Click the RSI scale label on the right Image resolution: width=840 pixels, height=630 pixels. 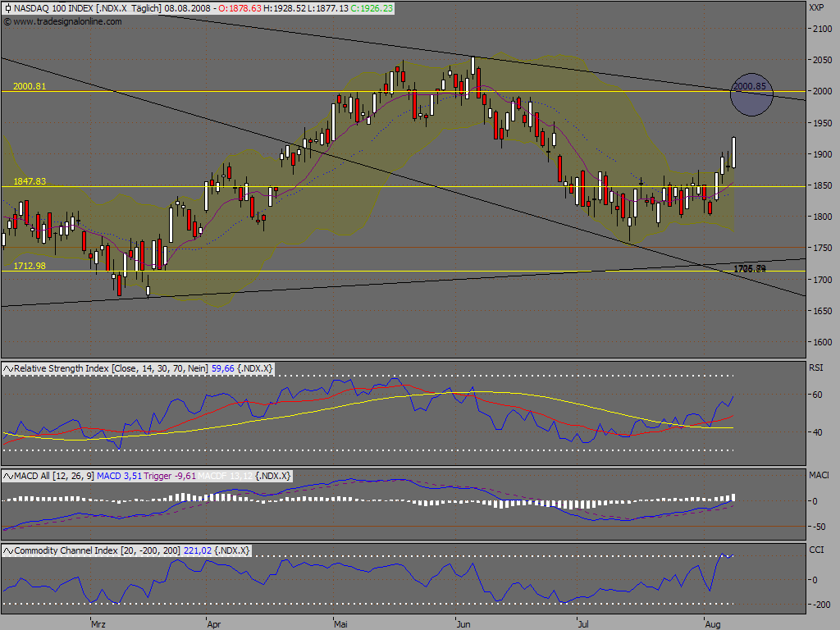pyautogui.click(x=816, y=367)
